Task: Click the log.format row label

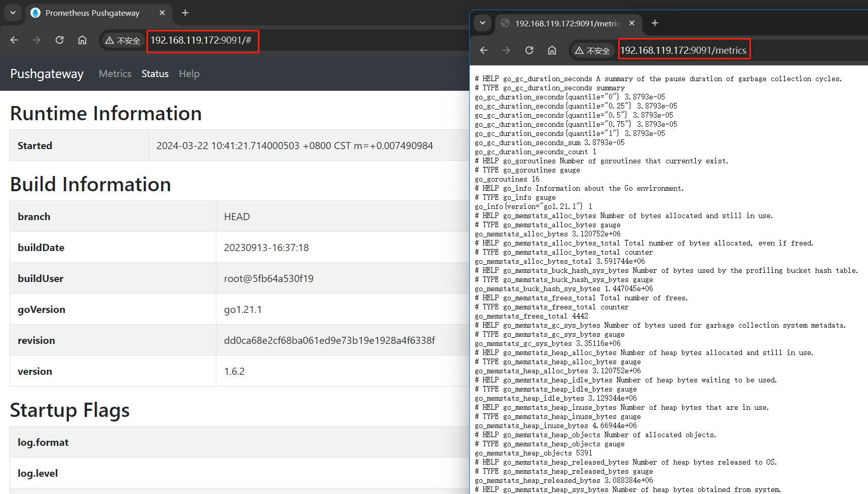Action: point(43,442)
